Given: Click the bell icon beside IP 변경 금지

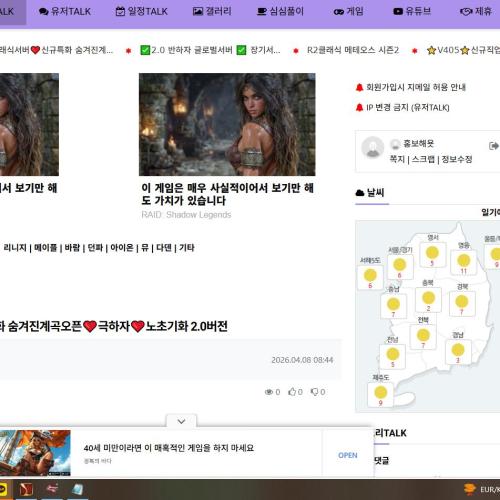Looking at the screenshot, I should point(359,108).
